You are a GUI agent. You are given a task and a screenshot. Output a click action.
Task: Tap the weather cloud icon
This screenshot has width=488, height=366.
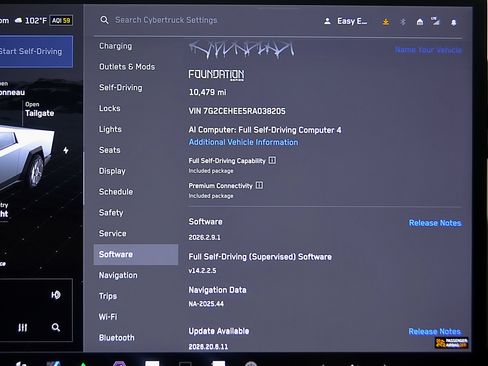click(x=19, y=21)
